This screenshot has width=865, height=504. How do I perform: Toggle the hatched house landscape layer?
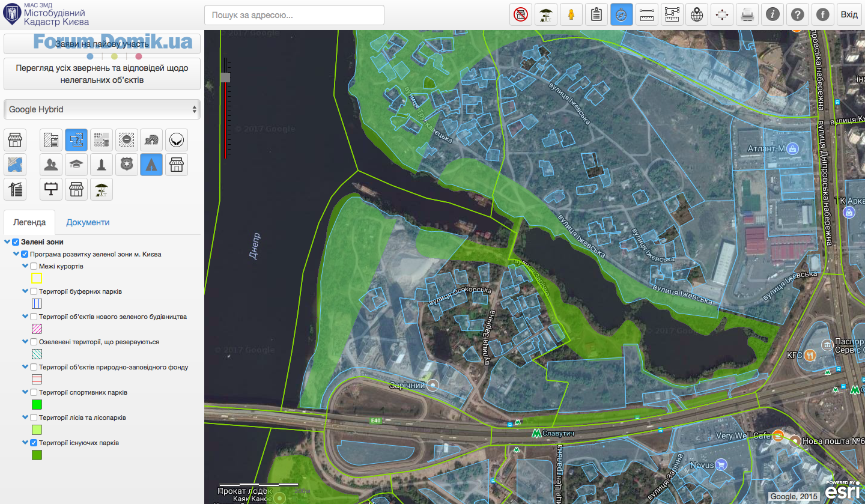click(x=151, y=140)
